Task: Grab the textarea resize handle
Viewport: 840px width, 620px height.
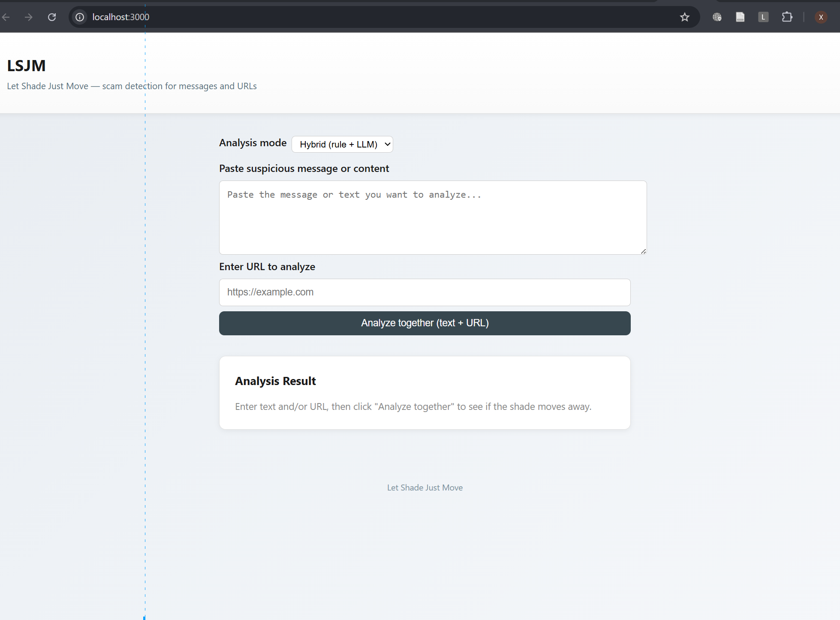Action: tap(643, 251)
